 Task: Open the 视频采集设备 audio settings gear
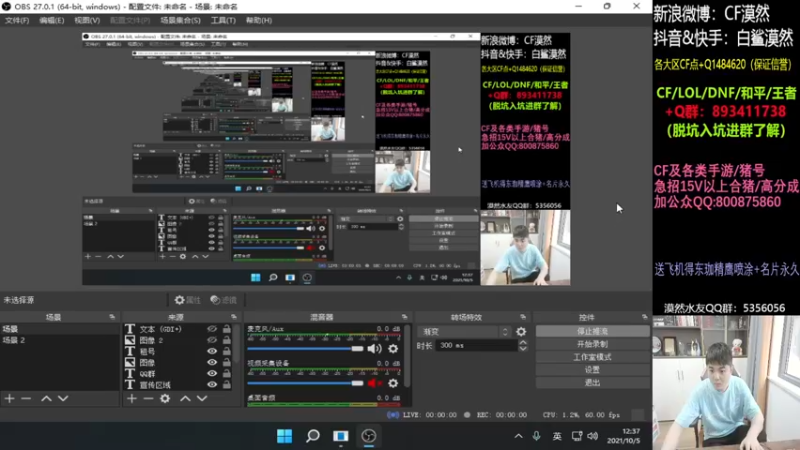coord(393,383)
